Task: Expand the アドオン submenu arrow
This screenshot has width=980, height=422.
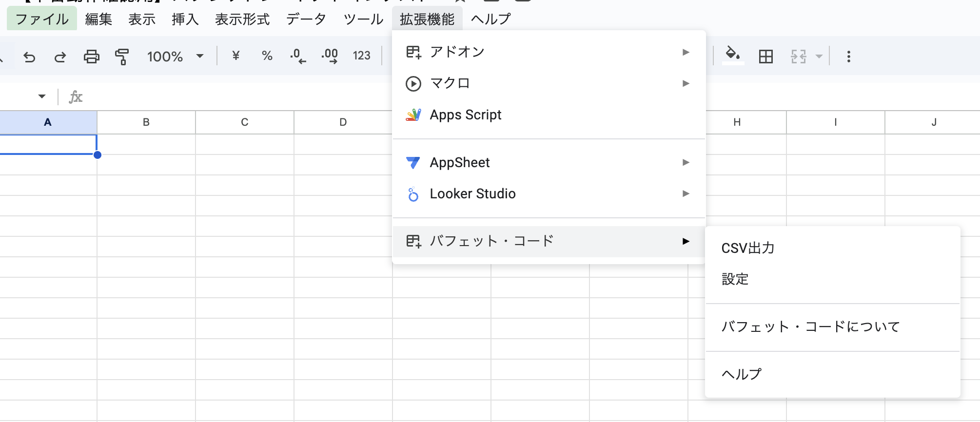Action: [686, 52]
